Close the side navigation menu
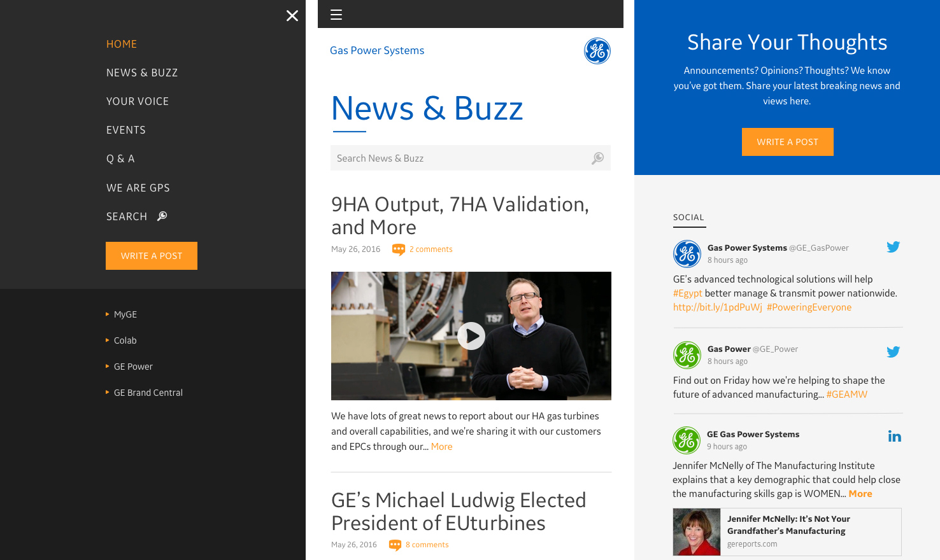 click(292, 15)
